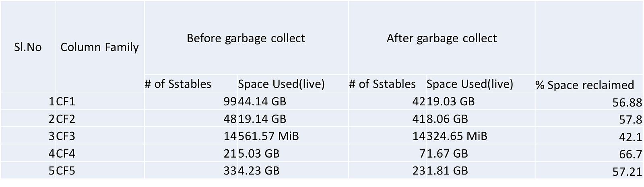
Task: Click the Before garbage collect header
Action: (x=246, y=38)
